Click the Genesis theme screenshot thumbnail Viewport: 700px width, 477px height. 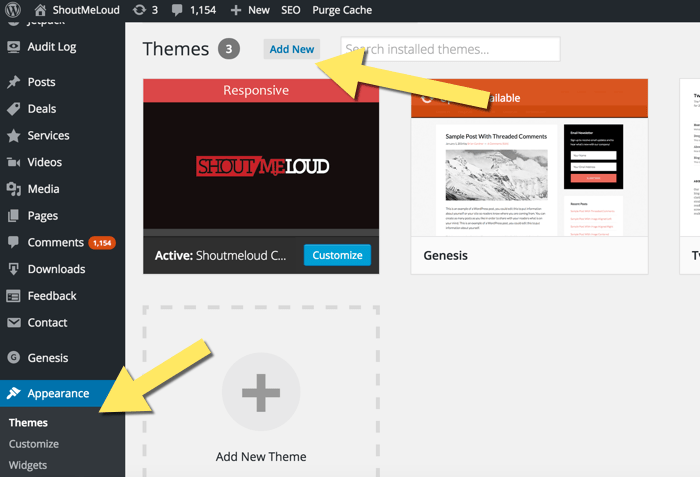[x=529, y=158]
